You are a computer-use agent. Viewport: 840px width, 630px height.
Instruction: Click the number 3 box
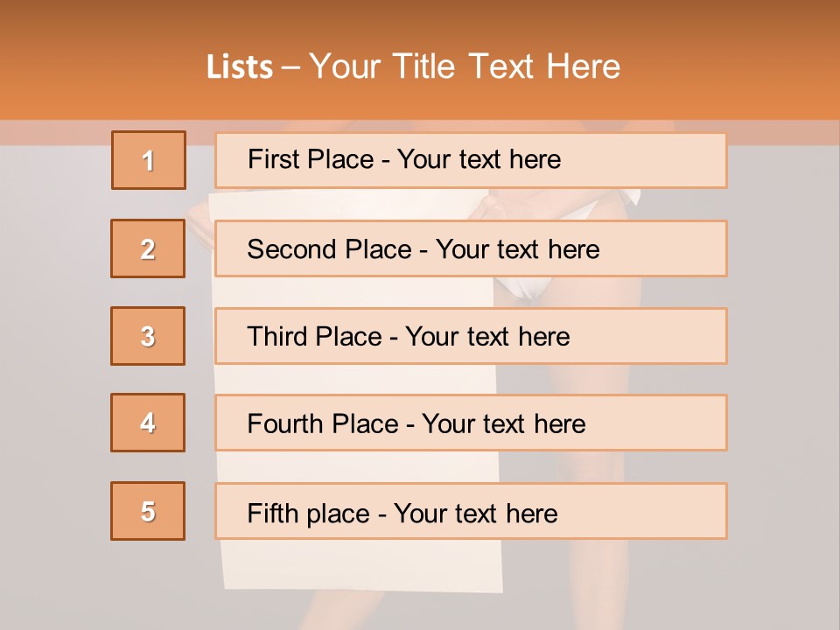coord(148,336)
